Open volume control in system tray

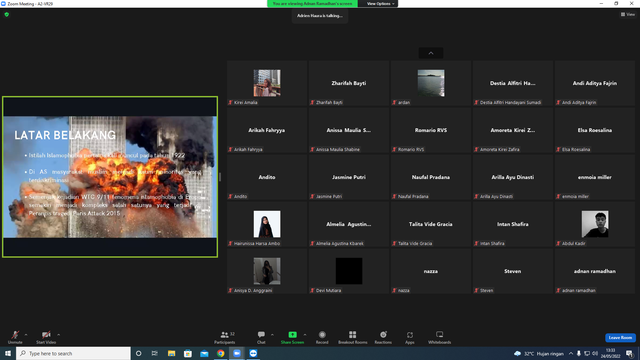(595, 353)
